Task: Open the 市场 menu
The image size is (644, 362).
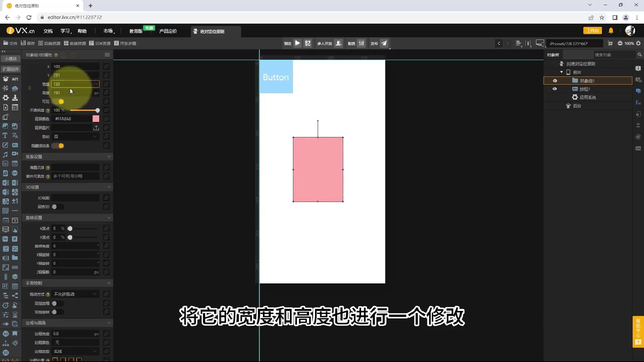Action: point(109,31)
